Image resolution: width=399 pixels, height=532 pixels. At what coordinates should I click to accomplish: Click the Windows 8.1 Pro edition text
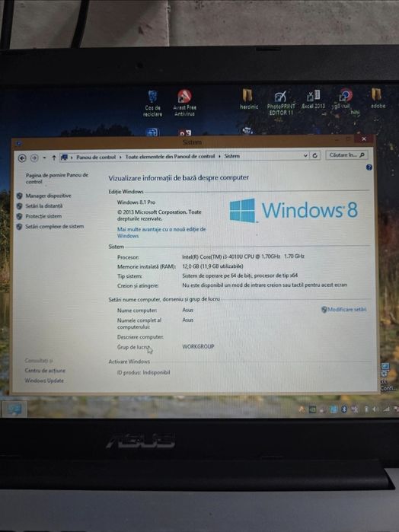[136, 202]
